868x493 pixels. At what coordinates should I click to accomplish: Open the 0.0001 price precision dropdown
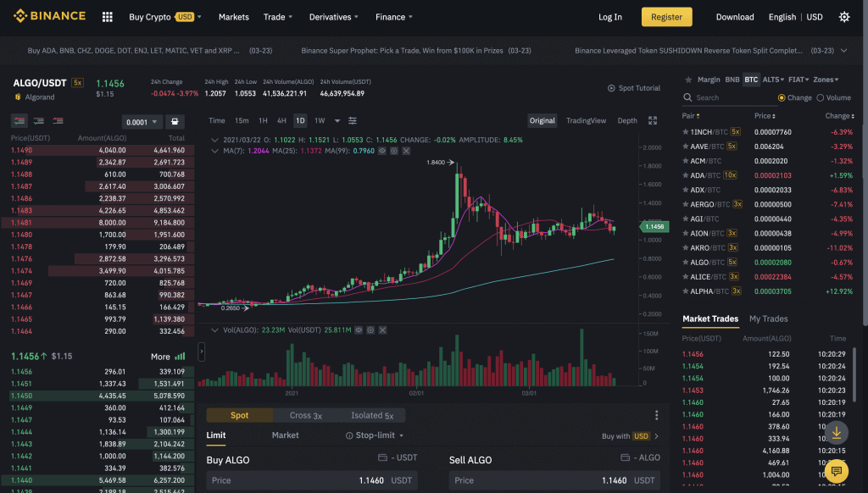tap(142, 122)
